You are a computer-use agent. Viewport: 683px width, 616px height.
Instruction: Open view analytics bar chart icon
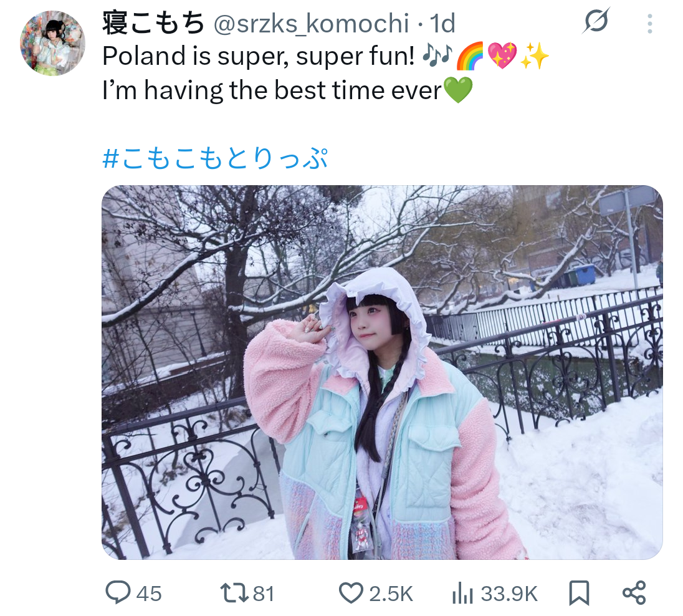(462, 594)
